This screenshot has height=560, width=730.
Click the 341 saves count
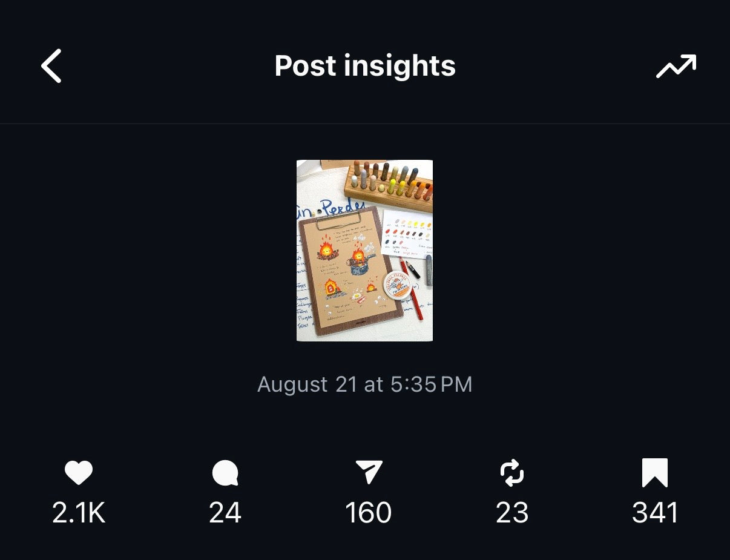click(x=655, y=513)
